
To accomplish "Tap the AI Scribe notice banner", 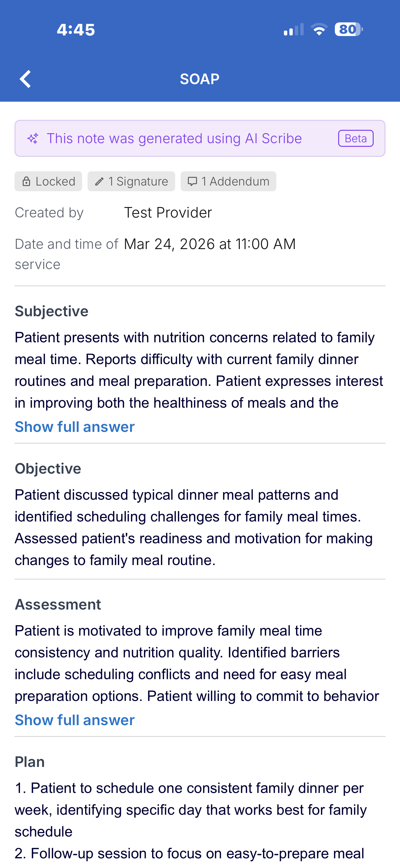I will [x=200, y=139].
